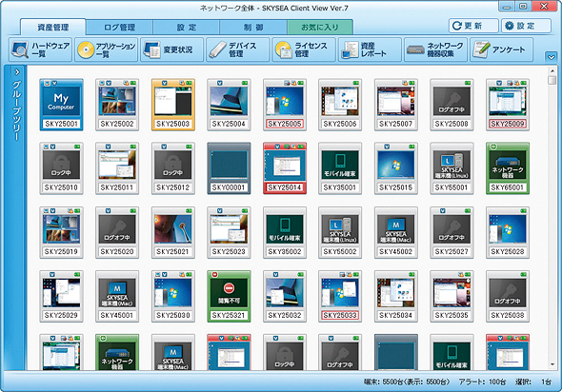Open アプリケーション一覧 application list
The width and height of the screenshot is (562, 392).
(106, 49)
